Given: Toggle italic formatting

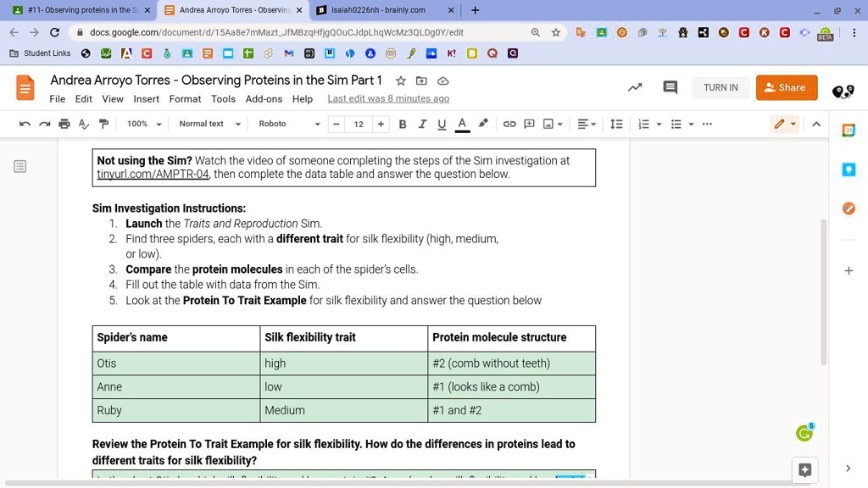Looking at the screenshot, I should tap(422, 124).
